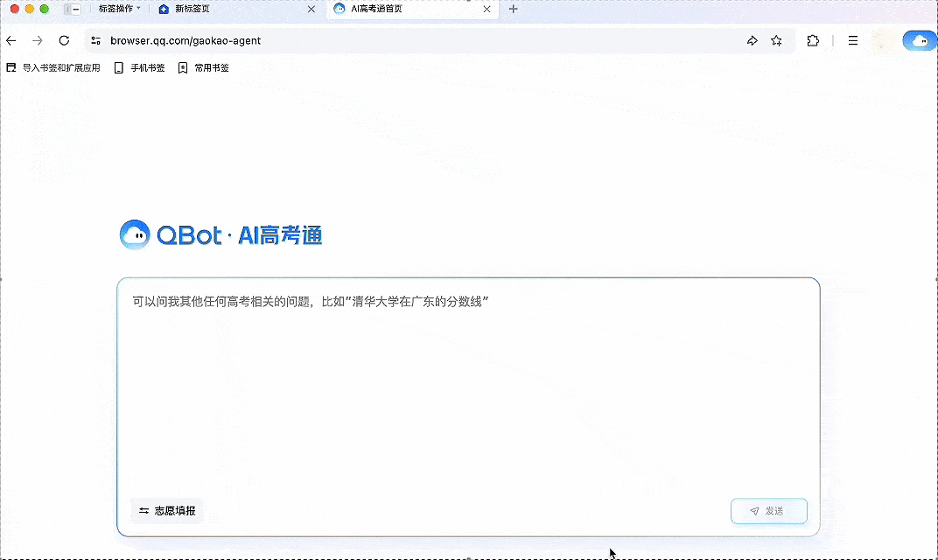Go back to the previous page
The image size is (938, 560).
(11, 40)
